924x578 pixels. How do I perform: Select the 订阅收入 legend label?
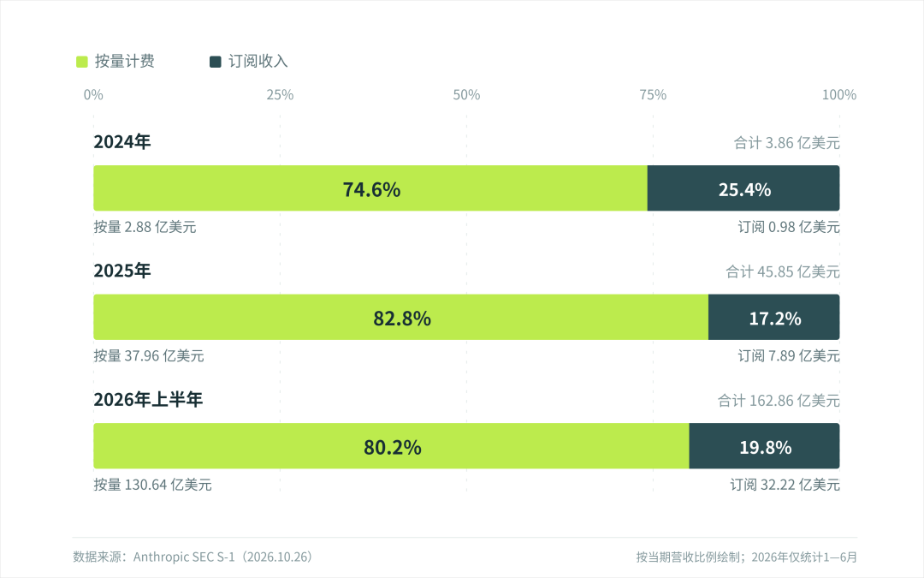coord(258,62)
